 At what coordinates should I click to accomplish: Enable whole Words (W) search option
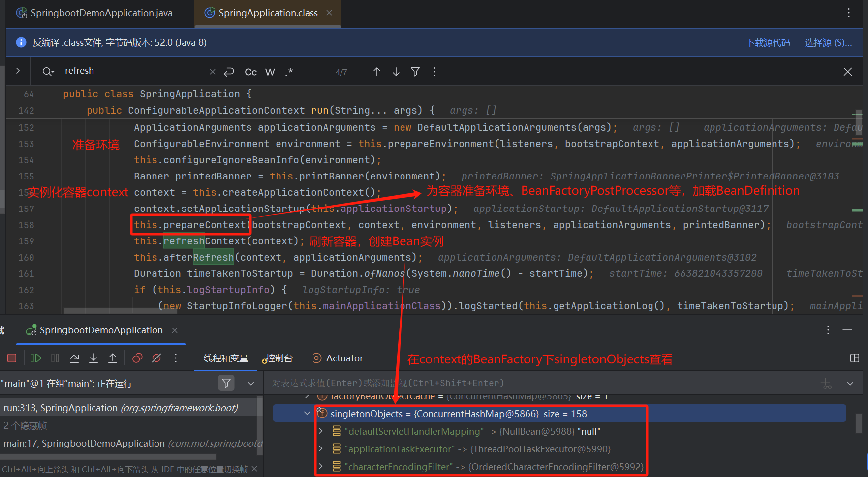click(270, 72)
